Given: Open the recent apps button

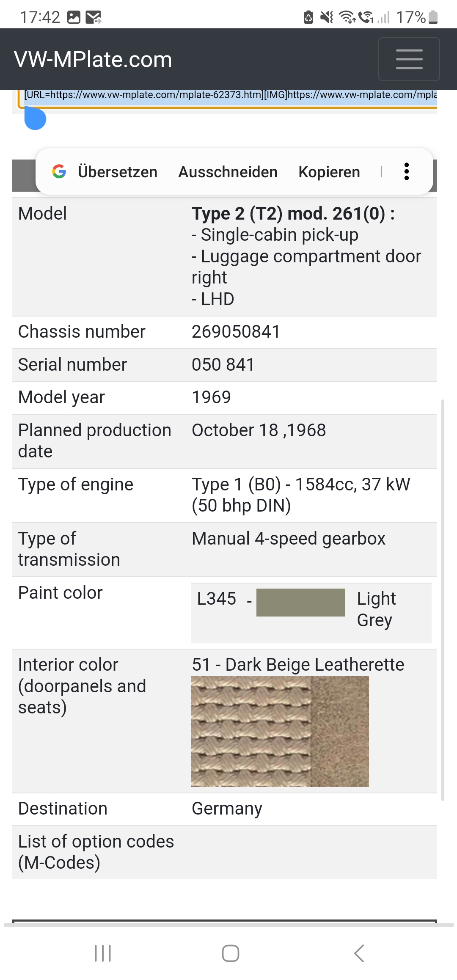Looking at the screenshot, I should (x=103, y=953).
